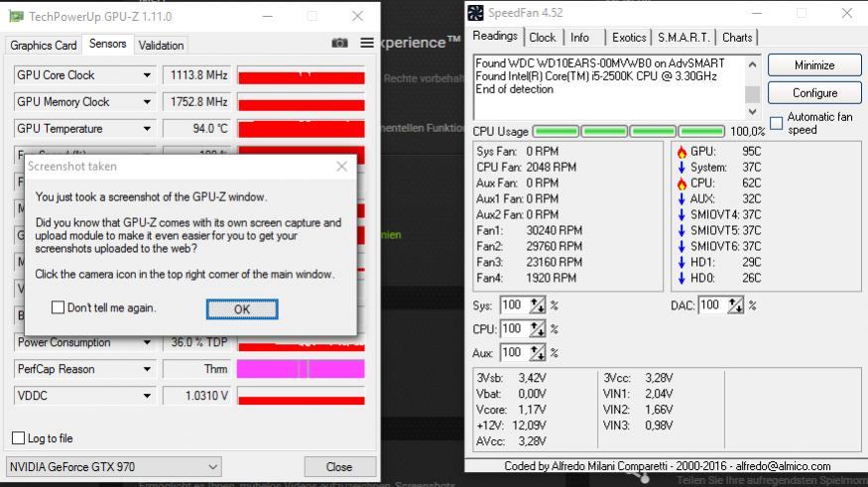Click the Aux fan speed value field

pos(514,352)
